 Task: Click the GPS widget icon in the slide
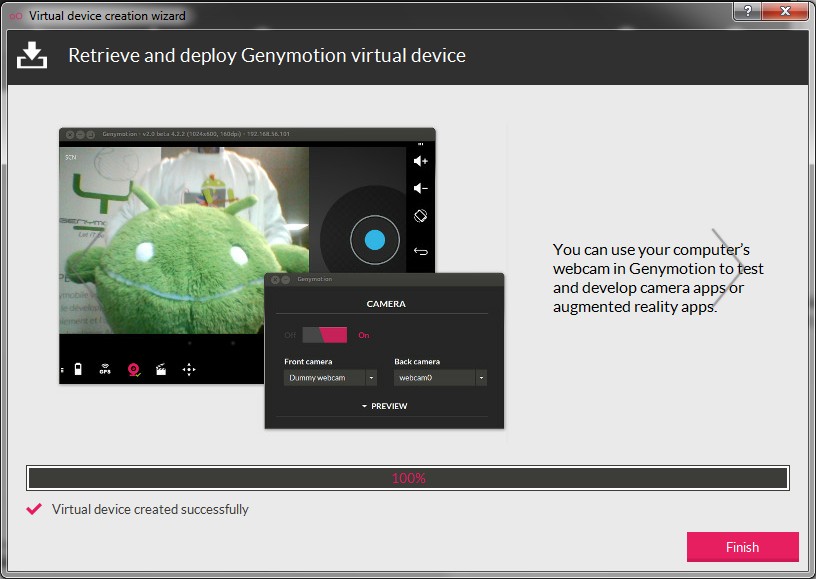(x=105, y=369)
